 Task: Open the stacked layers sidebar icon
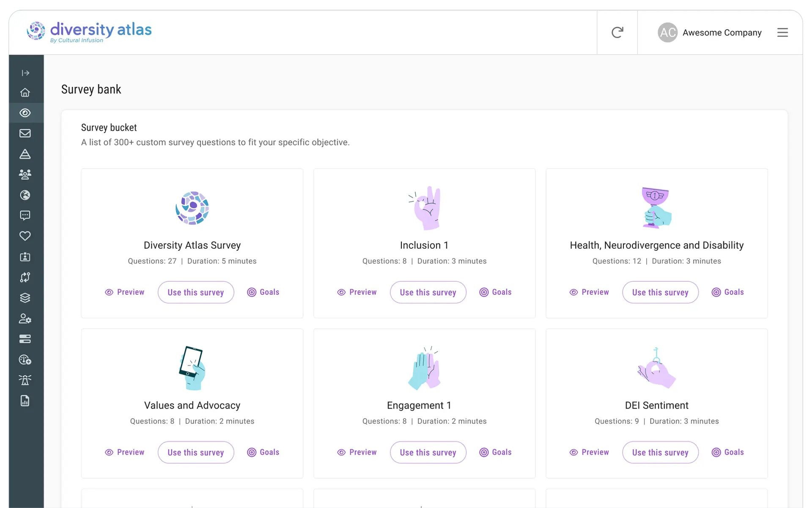click(25, 298)
